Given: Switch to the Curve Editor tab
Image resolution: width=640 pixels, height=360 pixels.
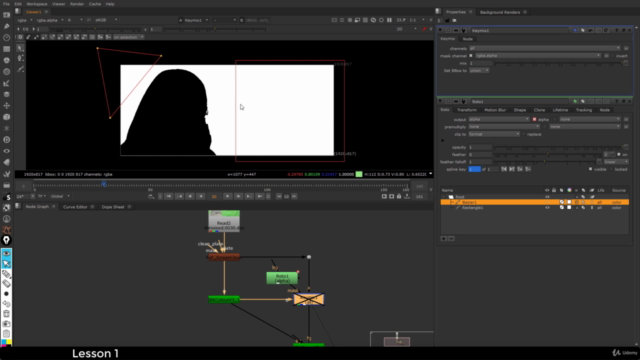Looking at the screenshot, I should coord(75,207).
